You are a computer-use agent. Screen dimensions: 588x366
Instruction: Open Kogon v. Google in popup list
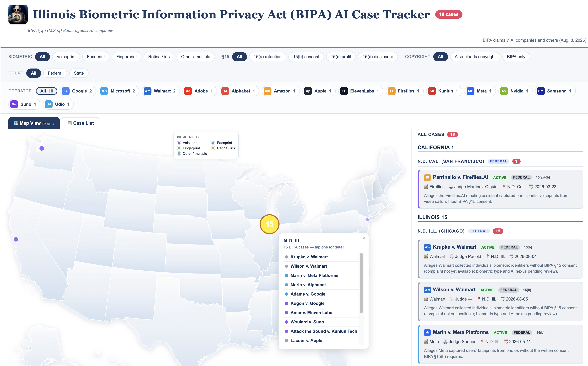pyautogui.click(x=321, y=303)
